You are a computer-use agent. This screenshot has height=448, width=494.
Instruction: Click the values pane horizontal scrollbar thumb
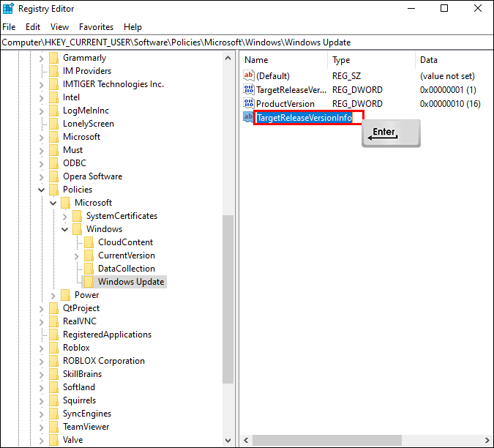click(327, 440)
